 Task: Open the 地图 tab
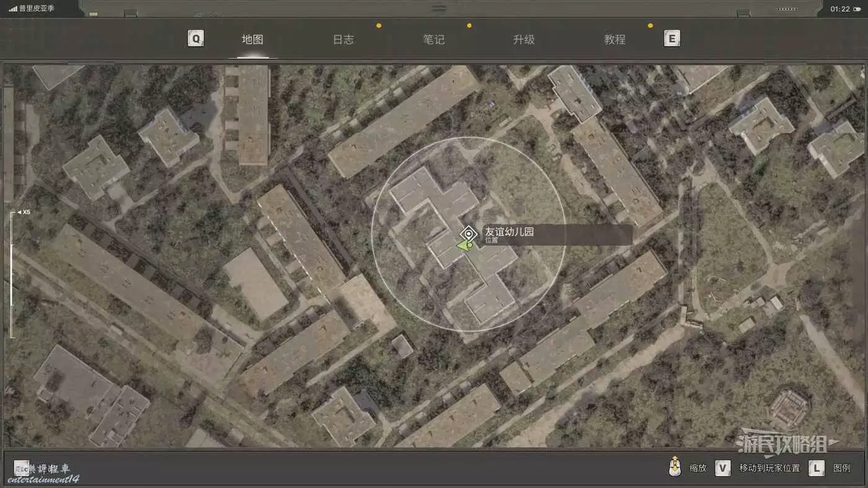point(252,40)
